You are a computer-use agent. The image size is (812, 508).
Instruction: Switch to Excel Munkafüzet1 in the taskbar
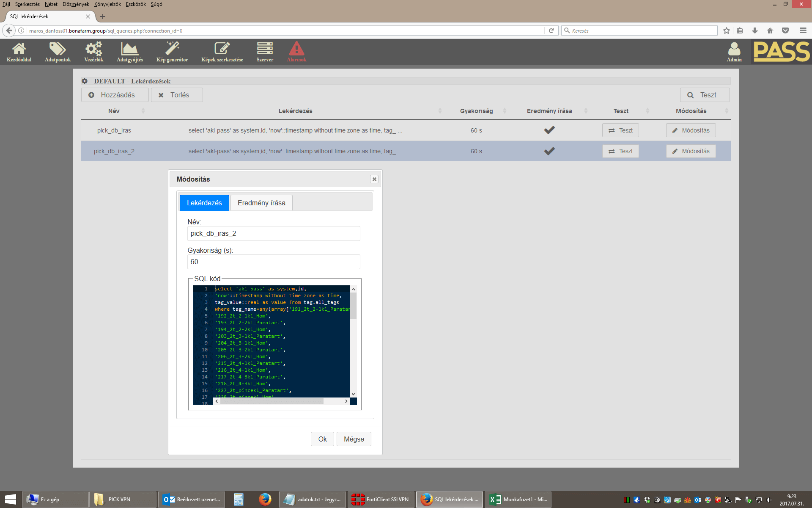point(518,500)
